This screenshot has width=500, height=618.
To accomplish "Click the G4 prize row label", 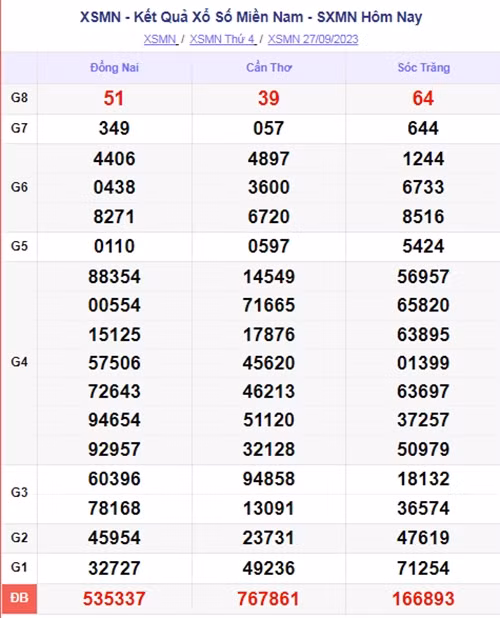I will pos(19,362).
